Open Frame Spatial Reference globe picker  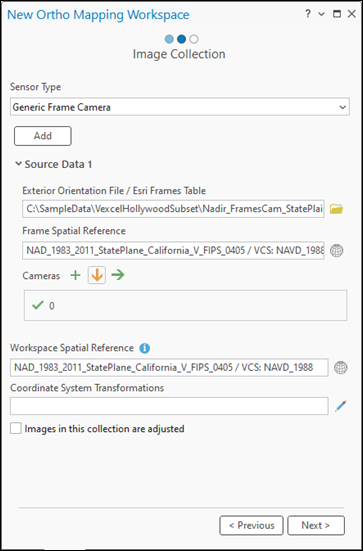click(x=337, y=251)
